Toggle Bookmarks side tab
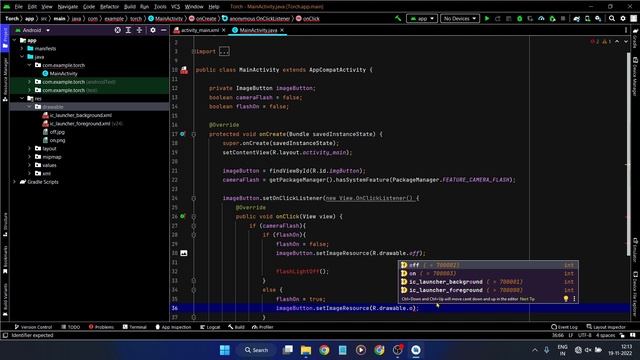The width and height of the screenshot is (640, 360). 5,260
